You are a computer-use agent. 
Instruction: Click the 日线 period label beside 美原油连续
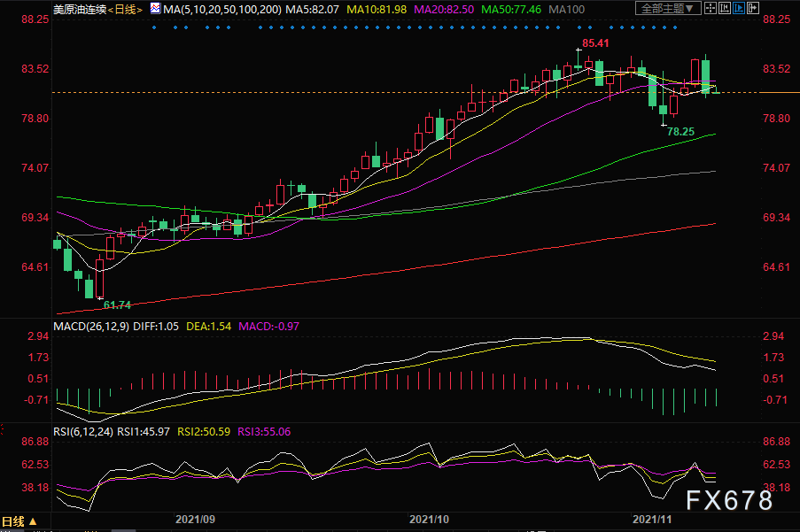(125, 9)
